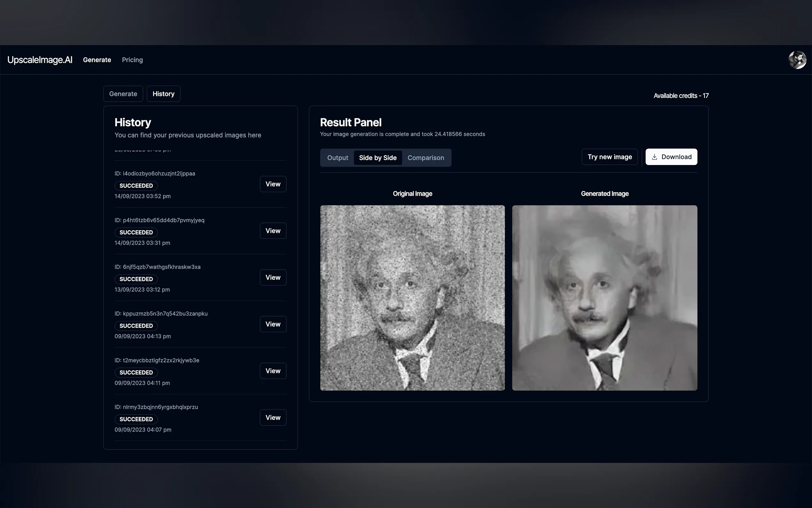This screenshot has height=508, width=812.
Task: Open the Pricing page
Action: coord(132,60)
